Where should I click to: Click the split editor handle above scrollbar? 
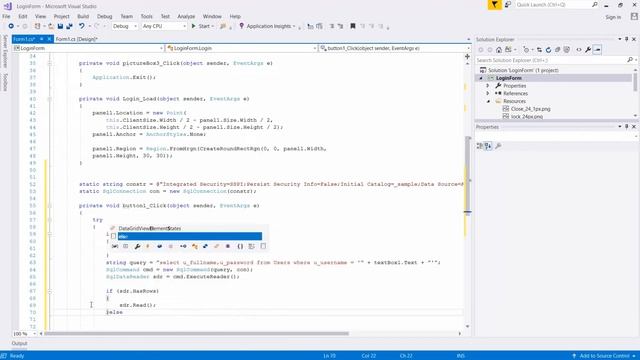click(x=467, y=56)
